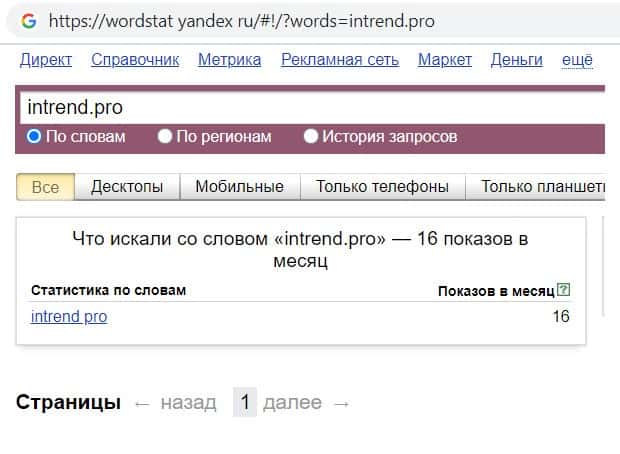Click the Показов в месяц column header
Viewport: 620px width, 454px height.
pyautogui.click(x=496, y=291)
